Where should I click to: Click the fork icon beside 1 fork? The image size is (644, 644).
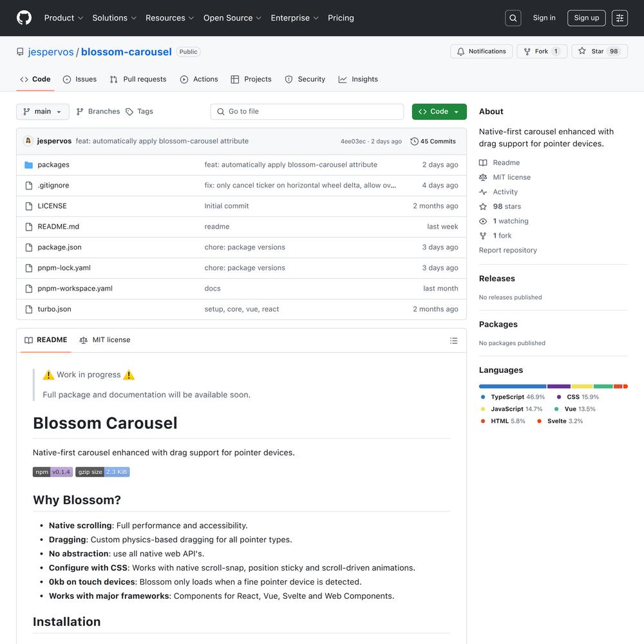click(483, 236)
